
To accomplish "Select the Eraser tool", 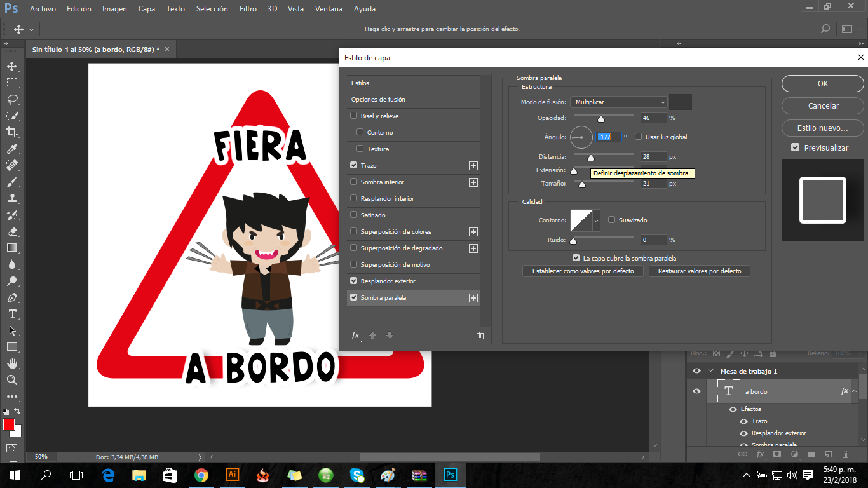I will [11, 231].
